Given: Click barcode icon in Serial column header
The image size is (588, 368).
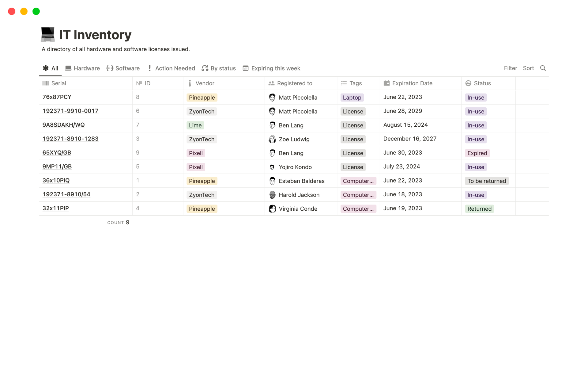Looking at the screenshot, I should click(x=46, y=83).
